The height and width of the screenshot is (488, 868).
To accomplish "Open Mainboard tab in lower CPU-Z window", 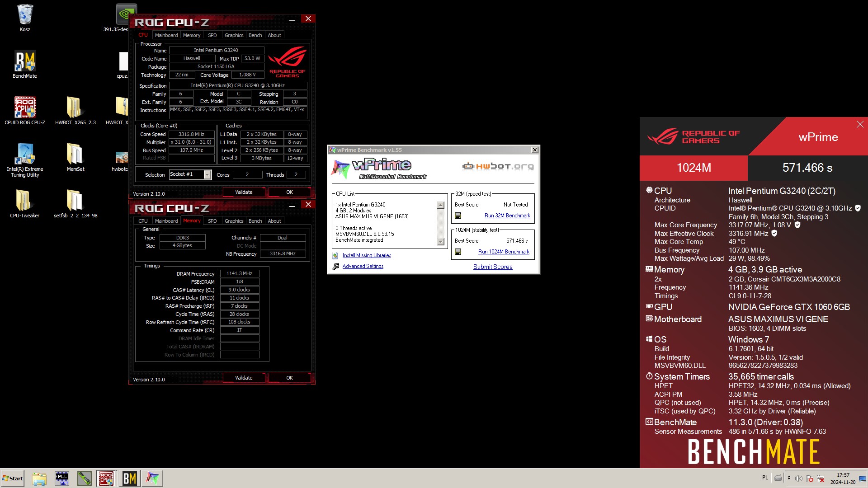I will [166, 221].
